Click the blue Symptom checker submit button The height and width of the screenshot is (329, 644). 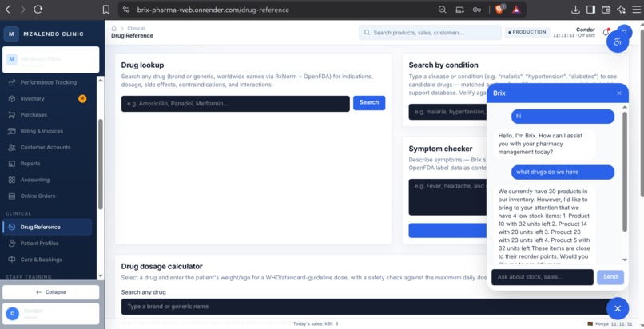[447, 231]
